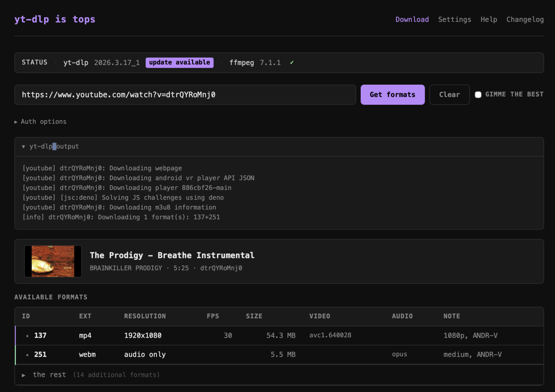Open the Help tab
Viewport: 555px width, 392px height.
pyautogui.click(x=489, y=19)
